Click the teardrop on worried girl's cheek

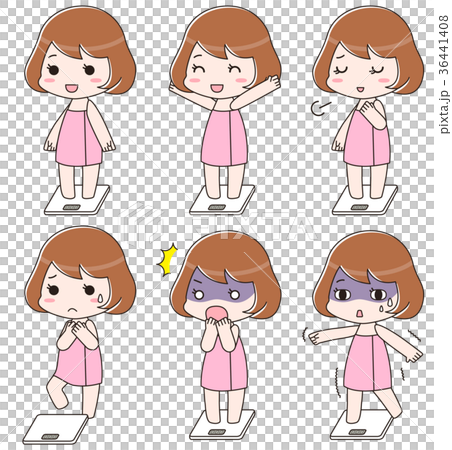click(100, 299)
